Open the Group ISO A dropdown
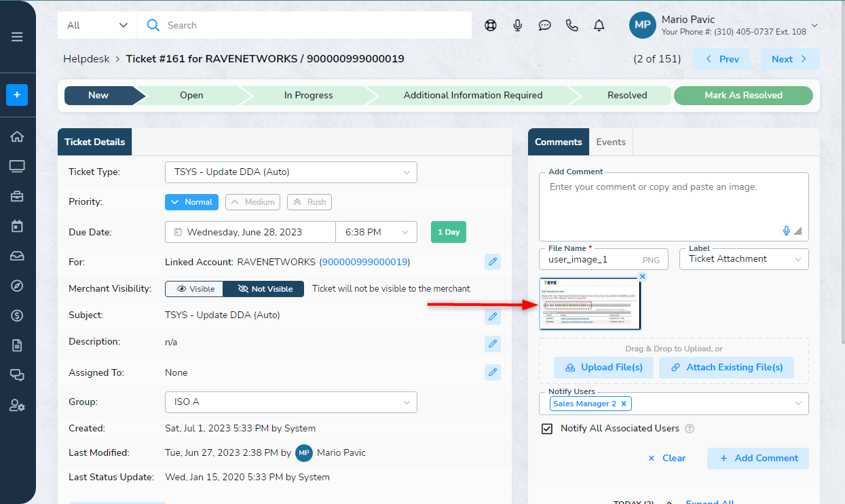845x504 pixels. click(291, 402)
